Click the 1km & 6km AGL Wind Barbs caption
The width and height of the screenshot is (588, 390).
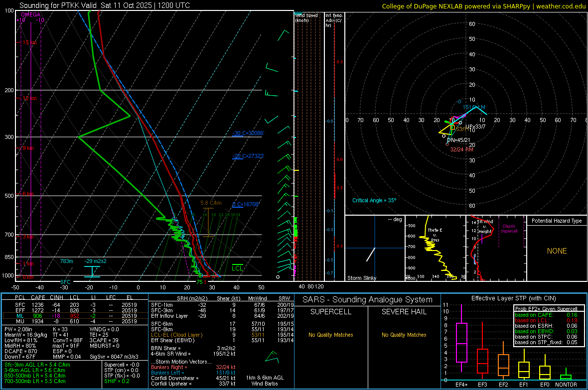[265, 381]
